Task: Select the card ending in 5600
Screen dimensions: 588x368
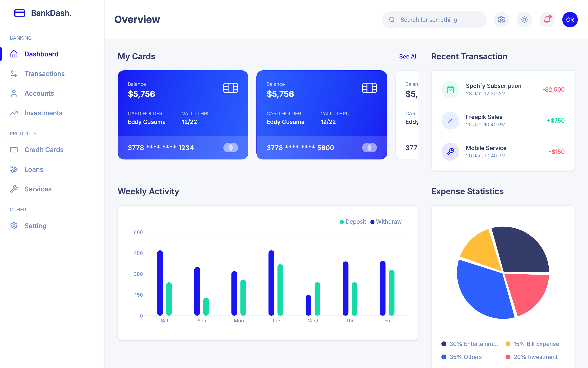Action: [321, 115]
